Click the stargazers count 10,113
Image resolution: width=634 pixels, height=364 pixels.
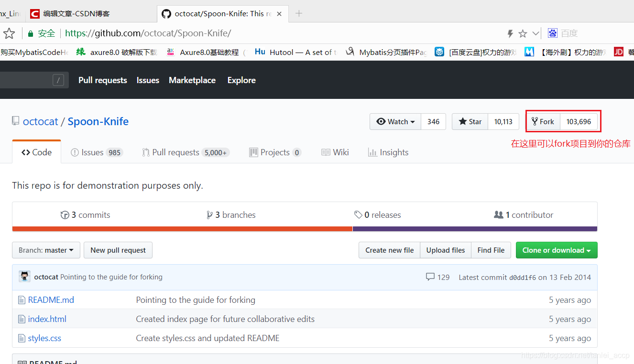pos(503,122)
